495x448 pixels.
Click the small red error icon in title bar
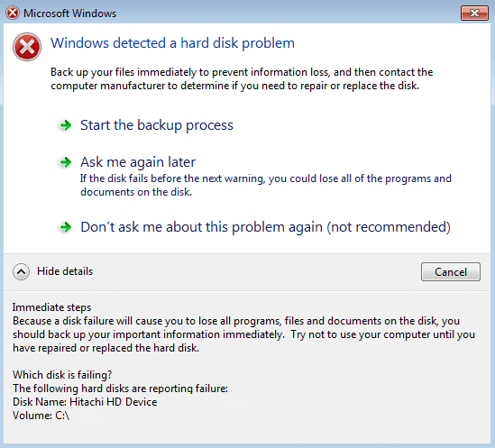pos(13,14)
